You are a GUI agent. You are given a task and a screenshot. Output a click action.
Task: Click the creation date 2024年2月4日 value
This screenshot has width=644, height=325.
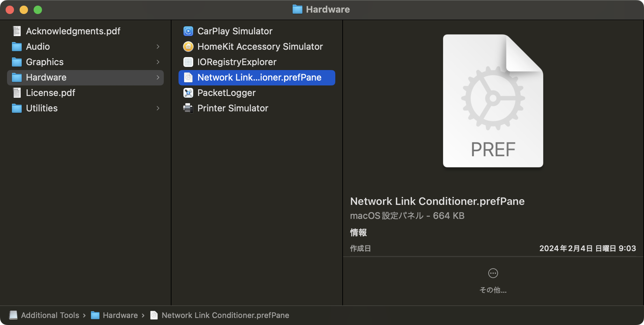(588, 248)
